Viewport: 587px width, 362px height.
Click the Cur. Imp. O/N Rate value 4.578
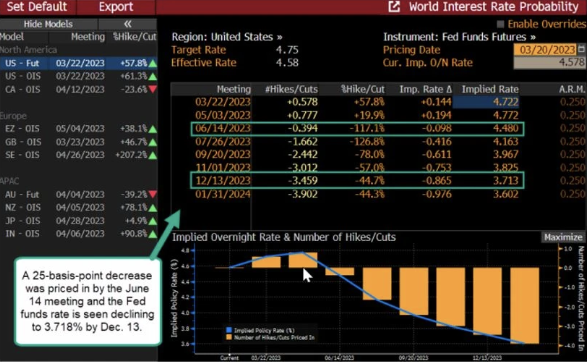point(549,63)
